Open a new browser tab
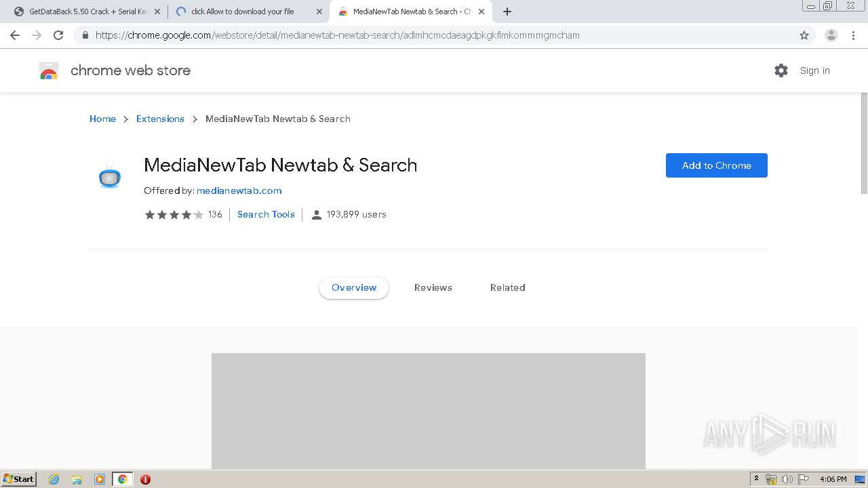Screen dimensions: 868x488 coord(507,12)
